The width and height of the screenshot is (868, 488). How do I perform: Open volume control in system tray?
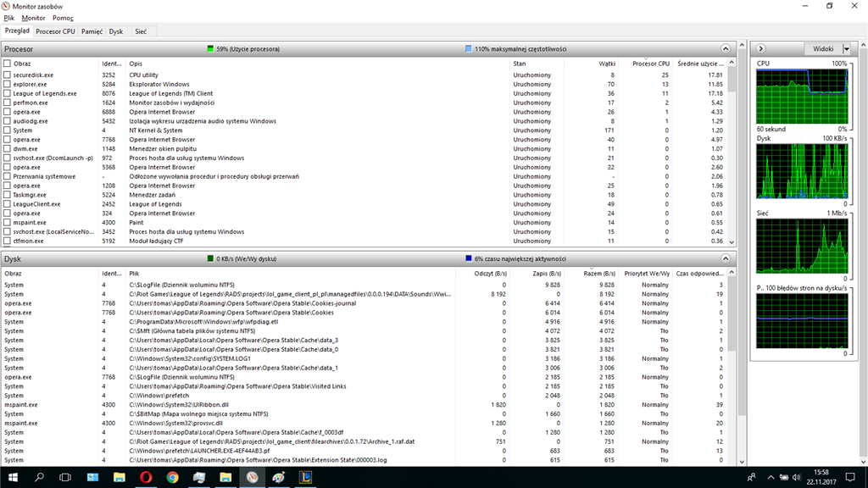797,477
